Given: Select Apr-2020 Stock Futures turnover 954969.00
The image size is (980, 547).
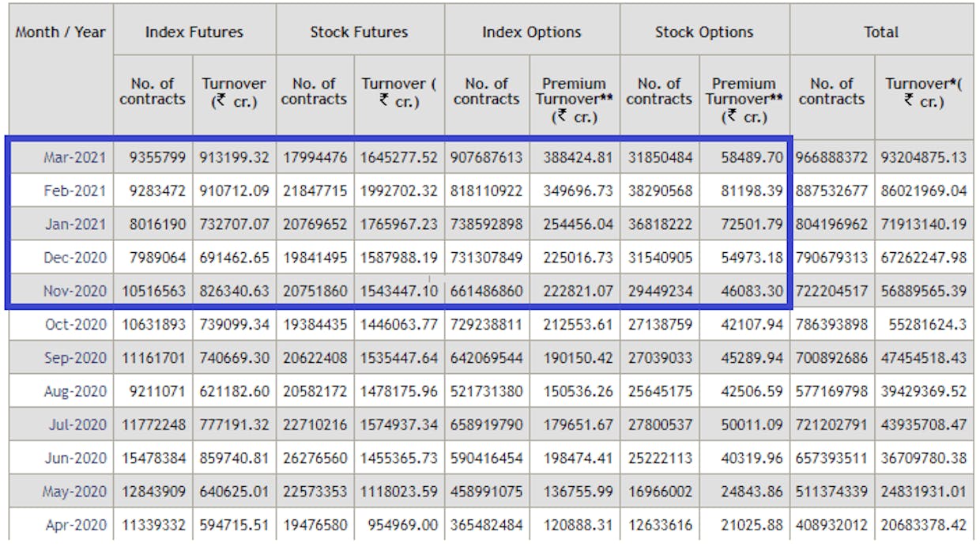Looking at the screenshot, I should tap(403, 525).
